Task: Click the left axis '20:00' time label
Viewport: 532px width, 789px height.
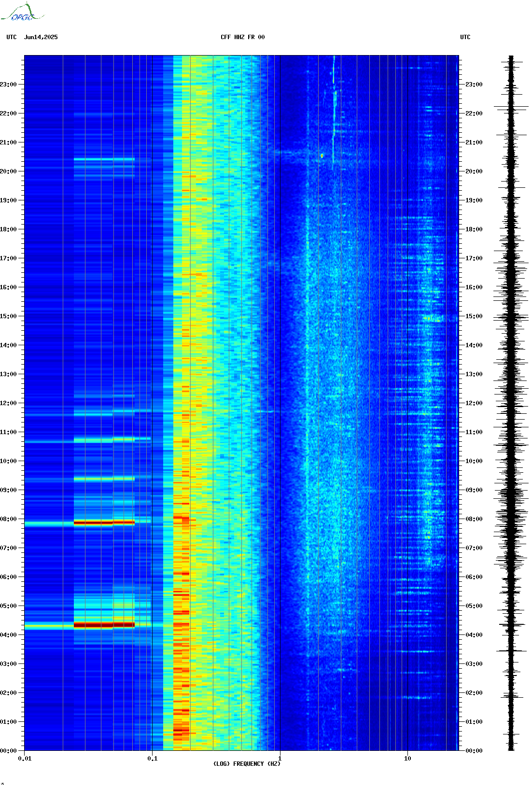Action: pyautogui.click(x=8, y=171)
